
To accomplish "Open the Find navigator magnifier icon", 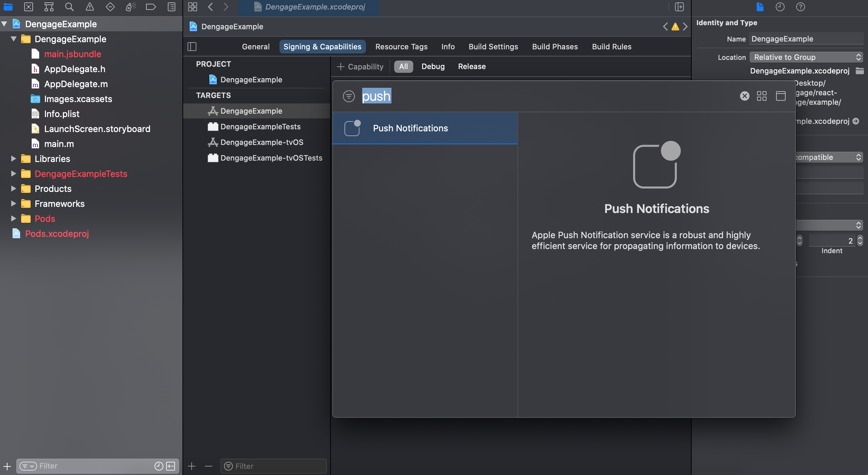I will pos(69,7).
